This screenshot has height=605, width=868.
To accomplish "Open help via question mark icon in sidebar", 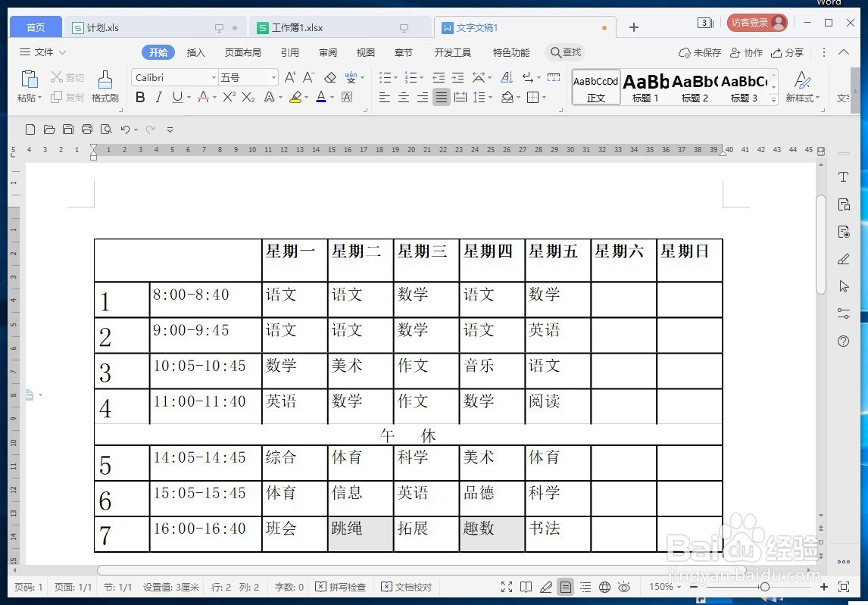I will pos(843,341).
